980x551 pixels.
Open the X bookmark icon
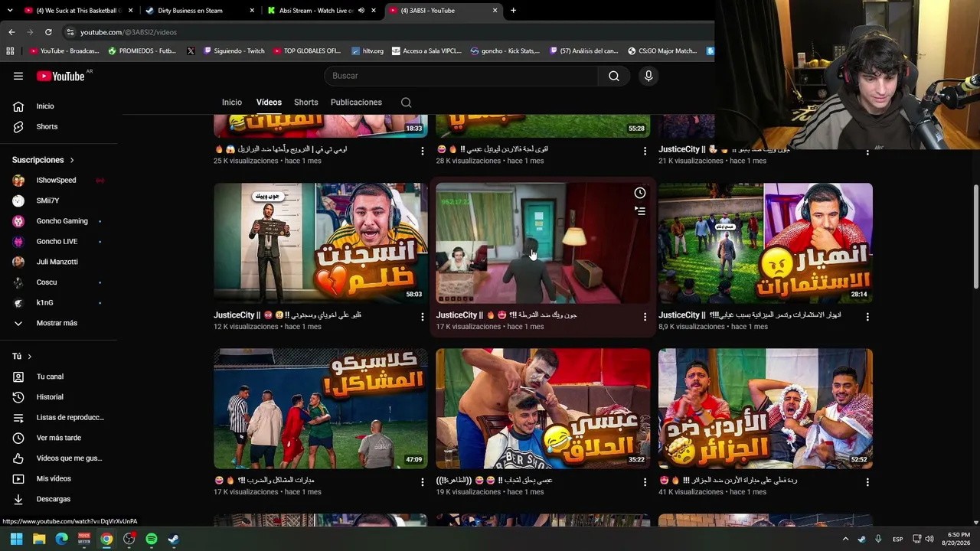point(191,51)
